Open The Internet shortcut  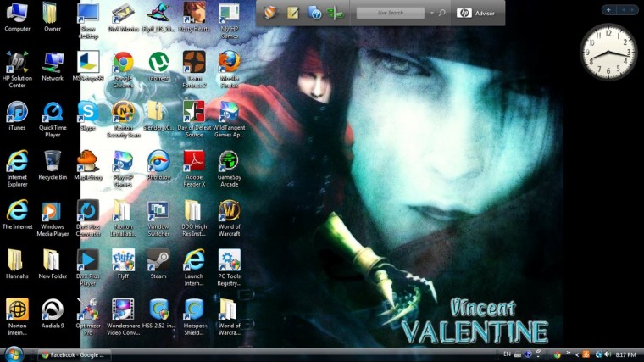pyautogui.click(x=17, y=214)
